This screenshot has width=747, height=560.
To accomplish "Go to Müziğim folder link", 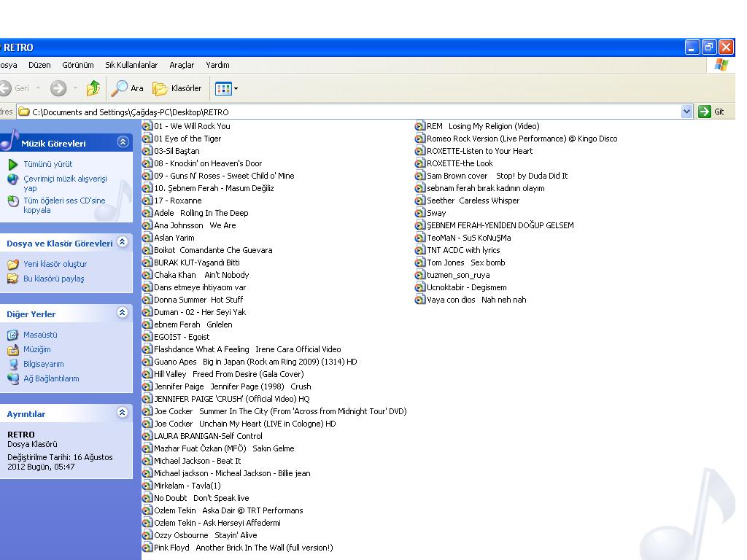I will click(36, 349).
